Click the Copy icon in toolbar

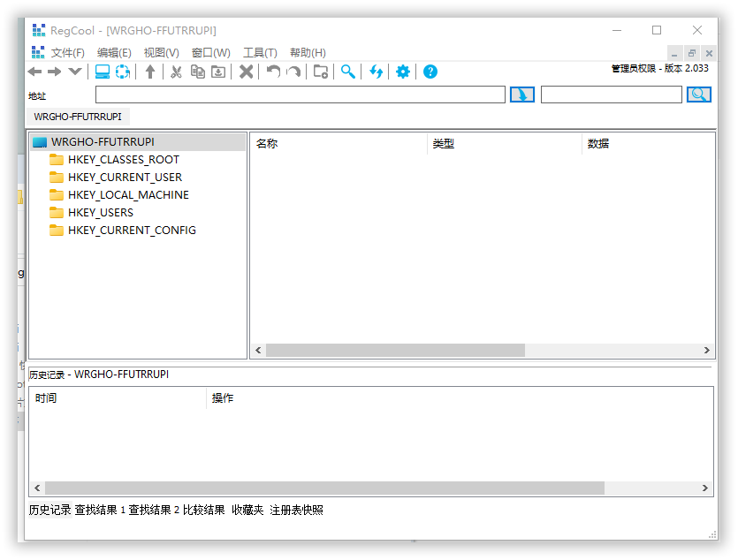point(198,72)
